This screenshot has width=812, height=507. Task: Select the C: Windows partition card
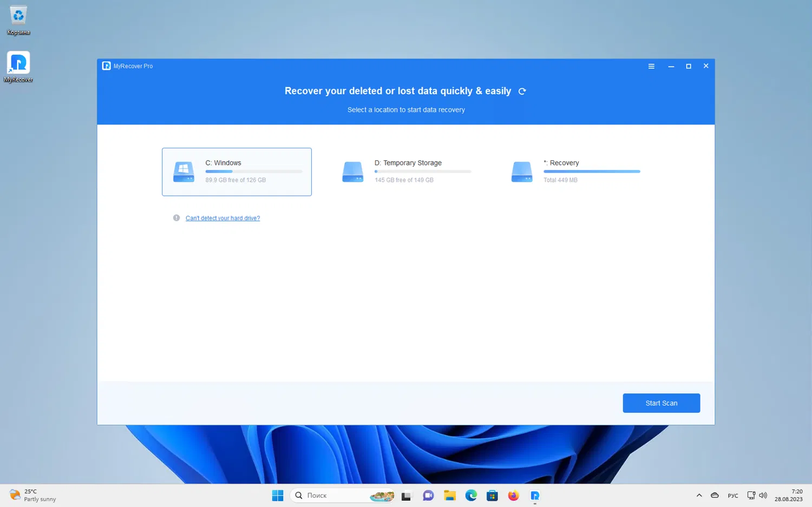[237, 172]
